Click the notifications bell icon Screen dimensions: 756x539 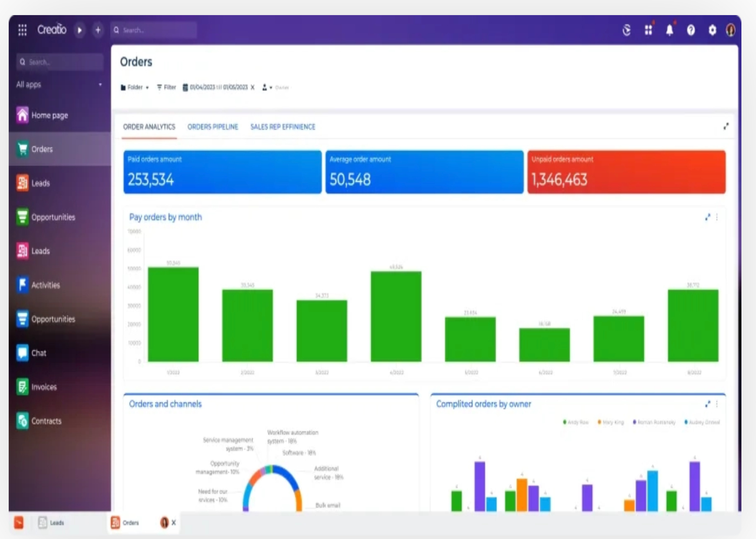click(x=670, y=30)
